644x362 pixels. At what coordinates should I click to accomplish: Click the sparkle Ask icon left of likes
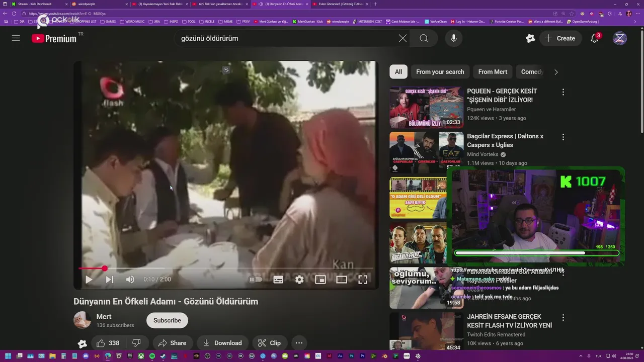83,343
